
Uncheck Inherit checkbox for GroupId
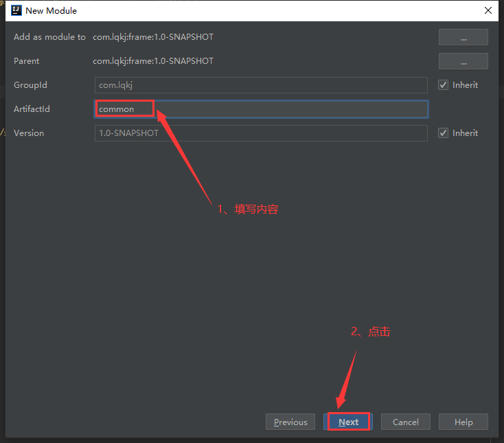coord(444,85)
